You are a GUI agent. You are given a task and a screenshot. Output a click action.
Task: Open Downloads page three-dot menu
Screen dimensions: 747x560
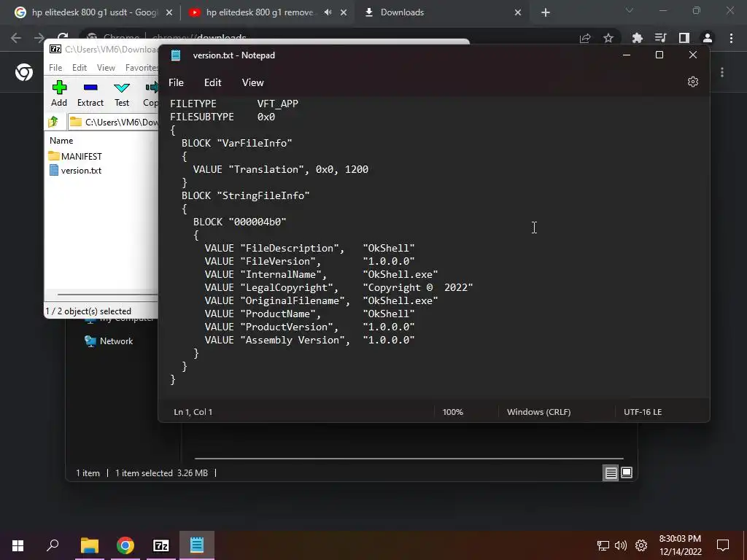(x=722, y=72)
